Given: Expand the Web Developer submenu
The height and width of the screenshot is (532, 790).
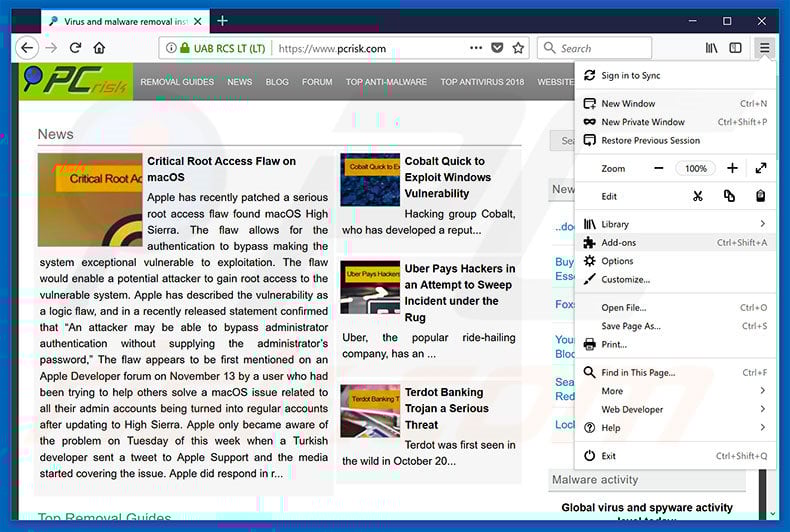Looking at the screenshot, I should [674, 409].
